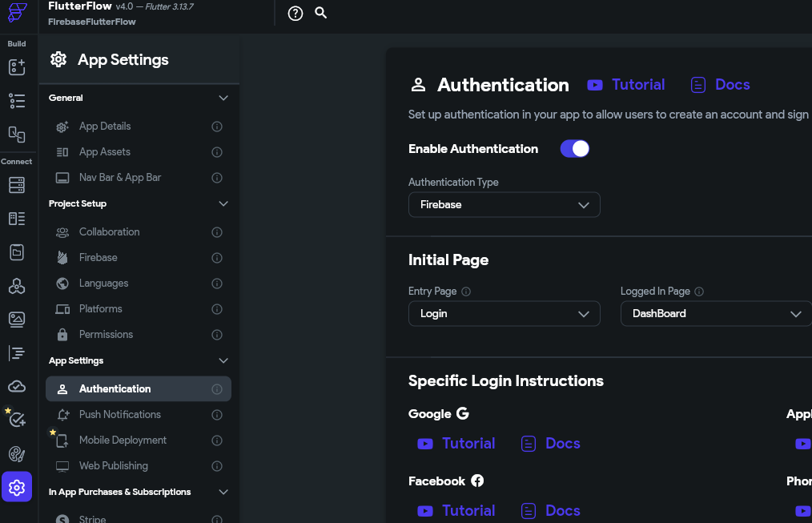Click info icon beside Mobile Deployment
The image size is (812, 523).
pyautogui.click(x=217, y=441)
